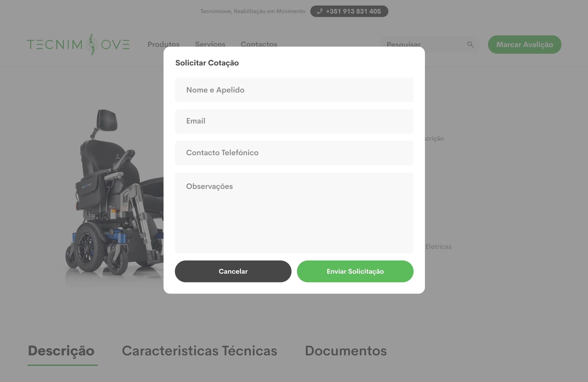Cancel the quotation request
Viewport: 588px width, 382px height.
click(x=233, y=271)
